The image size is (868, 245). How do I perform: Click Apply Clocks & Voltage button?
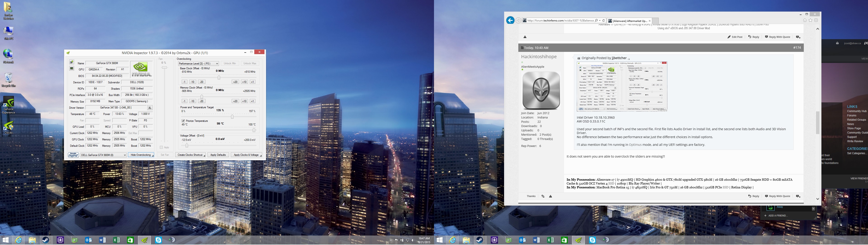(246, 155)
